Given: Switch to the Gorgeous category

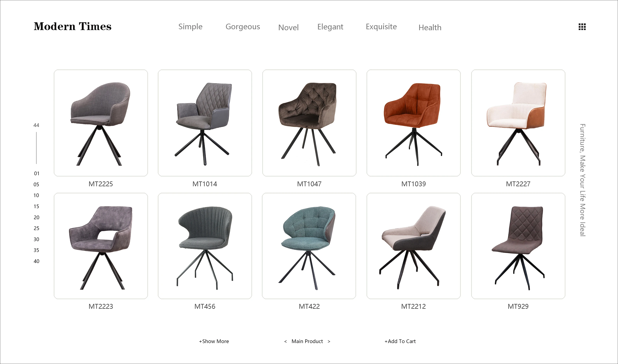Looking at the screenshot, I should pos(243,27).
